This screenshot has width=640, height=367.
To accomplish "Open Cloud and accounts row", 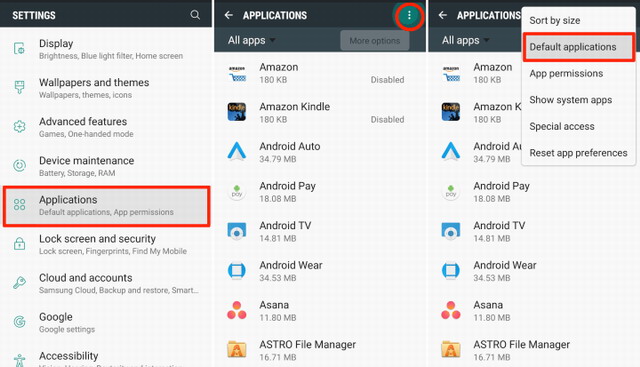I will pyautogui.click(x=106, y=283).
